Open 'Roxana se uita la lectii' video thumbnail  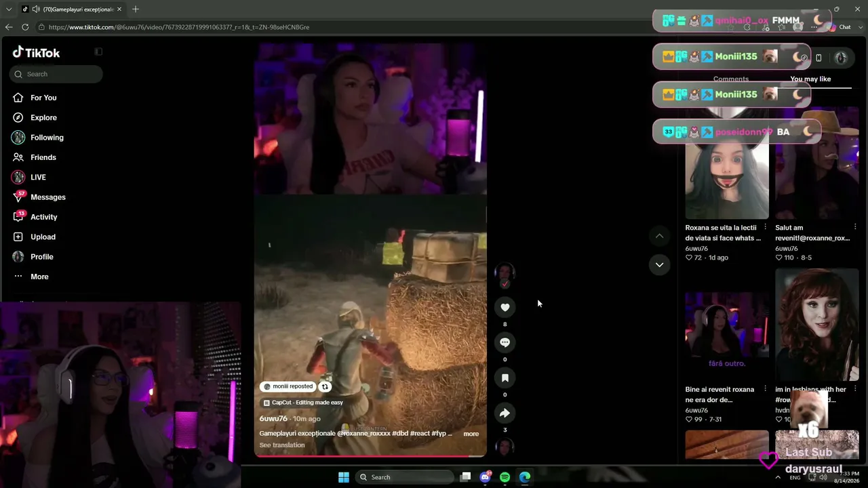727,163
